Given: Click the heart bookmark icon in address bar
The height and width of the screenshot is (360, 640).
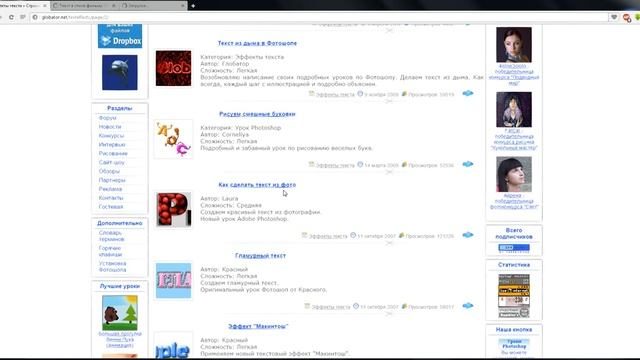Looking at the screenshot, I should (614, 17).
